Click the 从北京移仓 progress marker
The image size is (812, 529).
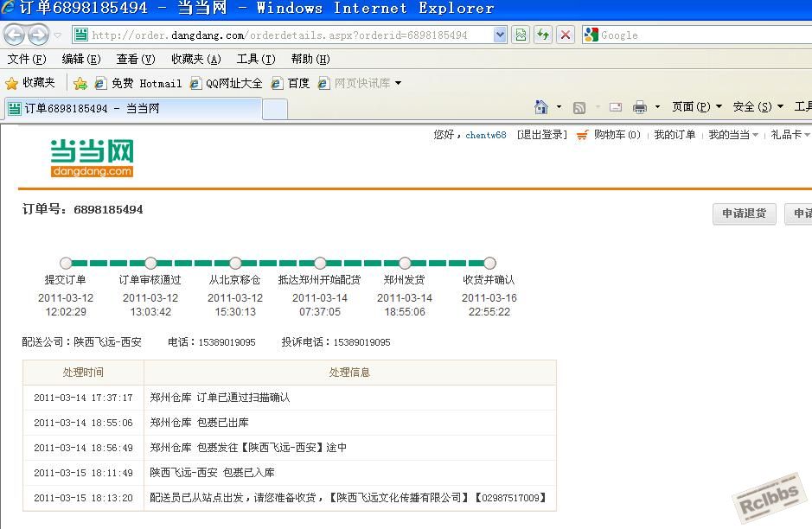pos(235,263)
